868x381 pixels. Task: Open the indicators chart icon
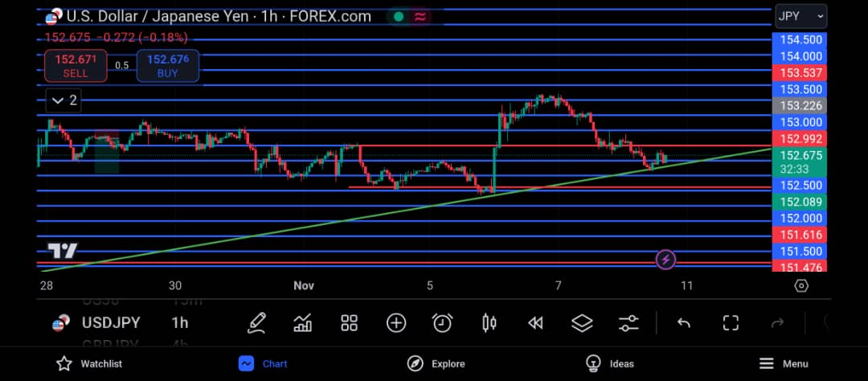click(x=303, y=323)
